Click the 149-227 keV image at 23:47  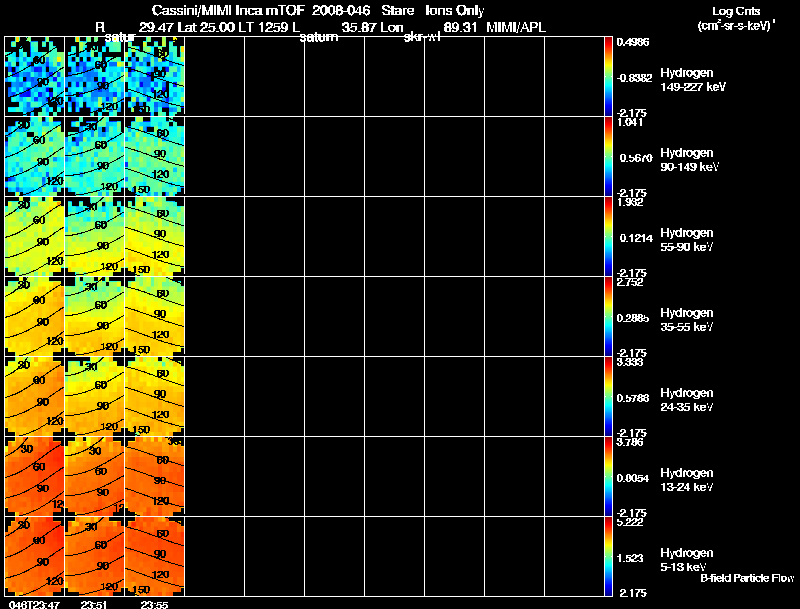35,76
